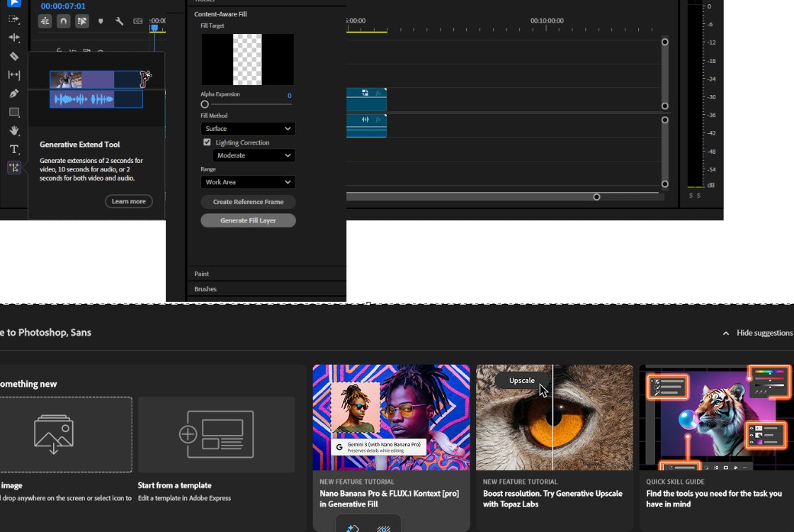Viewport: 794px width, 532px height.
Task: Select the Hand tool
Action: click(x=13, y=131)
